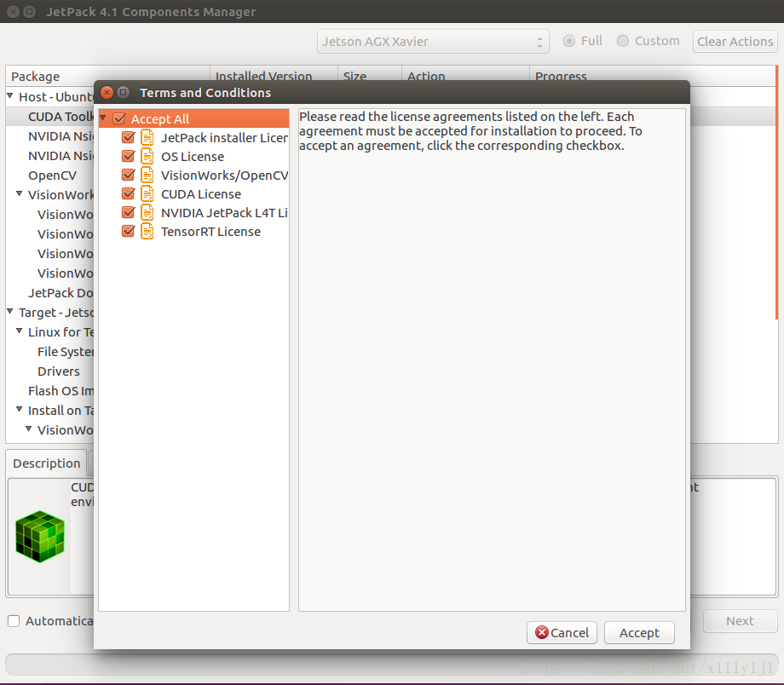Select the Flash OS Image package row
The height and width of the screenshot is (685, 784).
click(x=61, y=391)
